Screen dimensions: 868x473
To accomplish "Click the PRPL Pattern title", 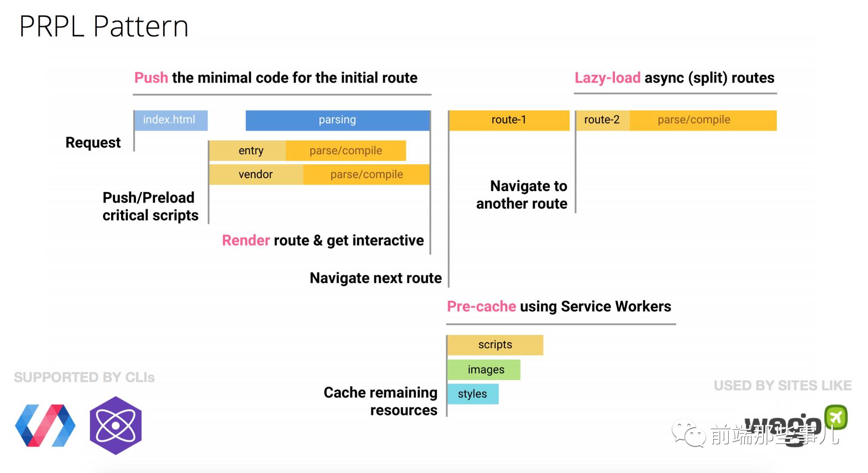I will coord(104,27).
